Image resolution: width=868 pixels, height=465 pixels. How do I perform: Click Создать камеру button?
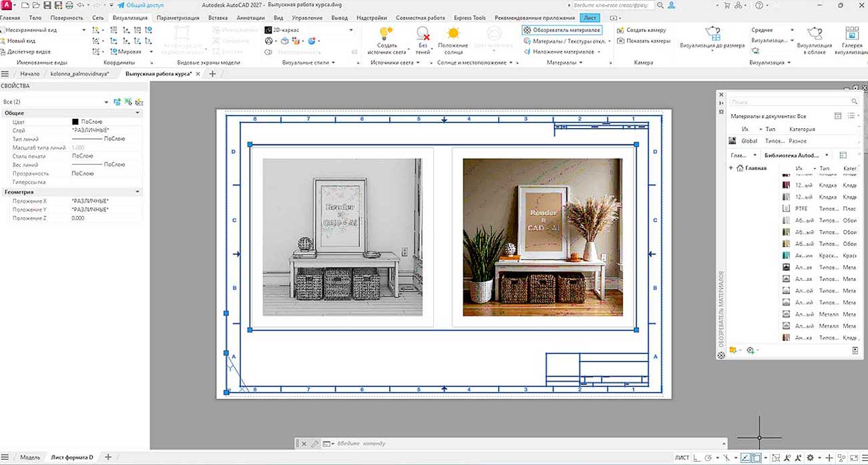(x=642, y=30)
